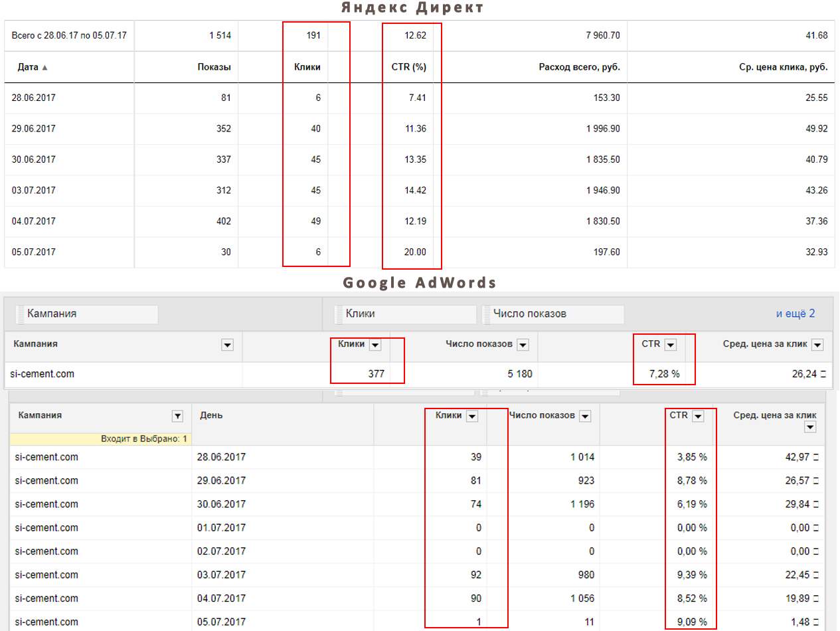The width and height of the screenshot is (840, 631).
Task: Open the Кампания dropdown in the AdWords summary table
Action: (228, 345)
